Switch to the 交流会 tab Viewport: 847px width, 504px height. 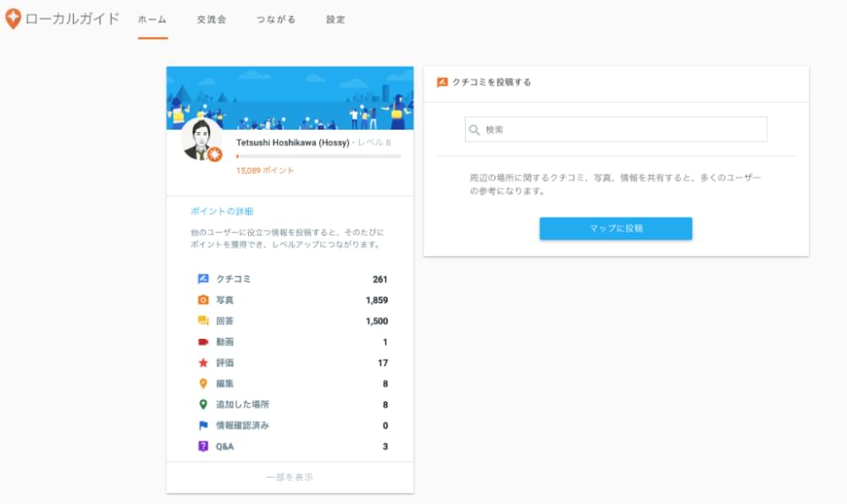211,19
